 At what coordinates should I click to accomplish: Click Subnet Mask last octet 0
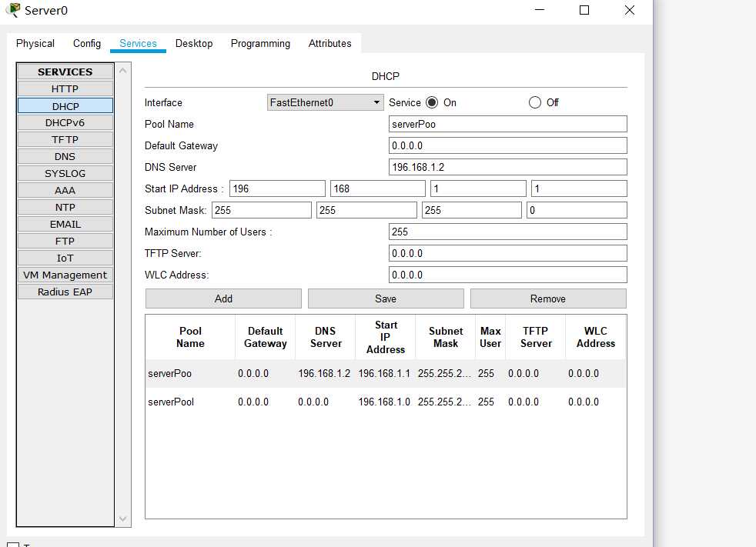click(577, 210)
